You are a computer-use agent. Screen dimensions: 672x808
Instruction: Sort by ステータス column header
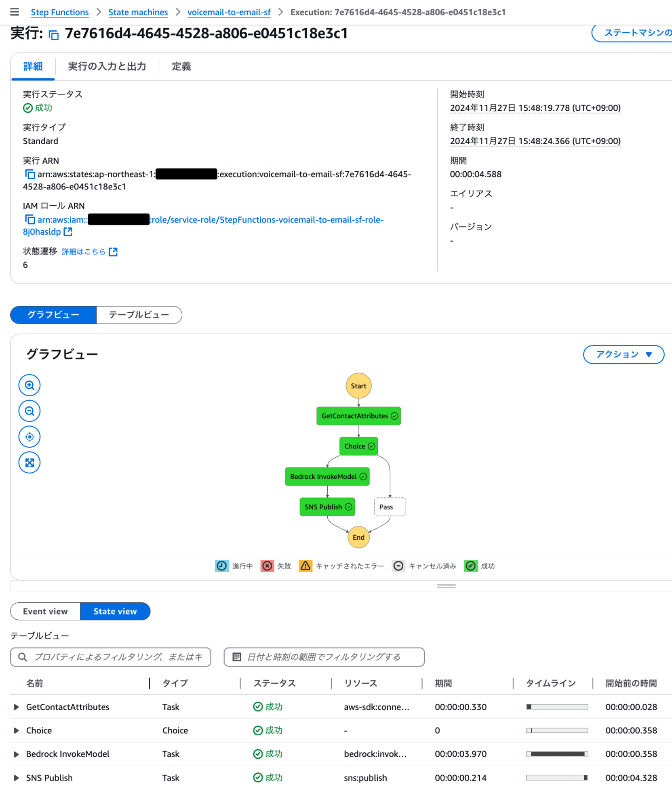[274, 683]
